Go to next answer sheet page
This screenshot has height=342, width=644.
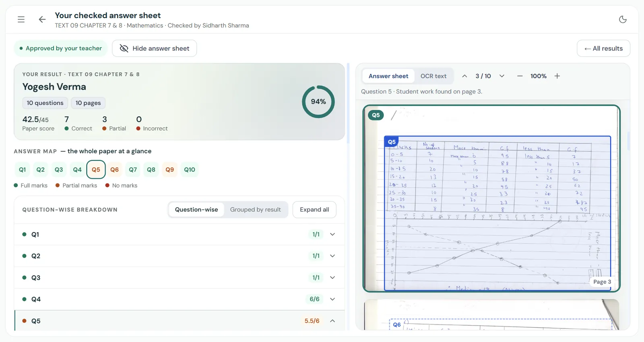pyautogui.click(x=502, y=76)
